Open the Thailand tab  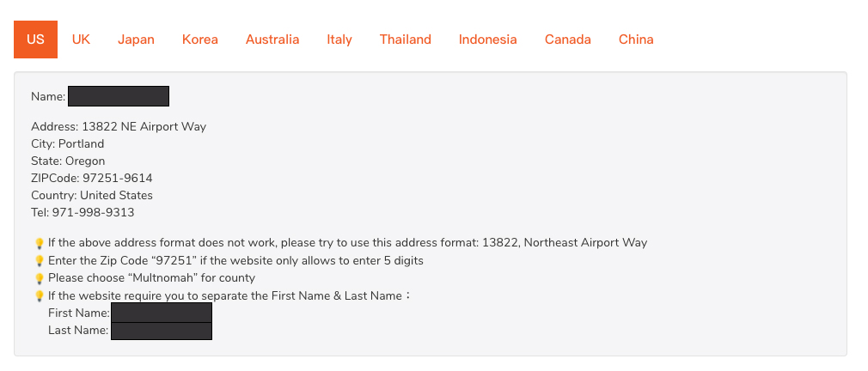click(406, 40)
